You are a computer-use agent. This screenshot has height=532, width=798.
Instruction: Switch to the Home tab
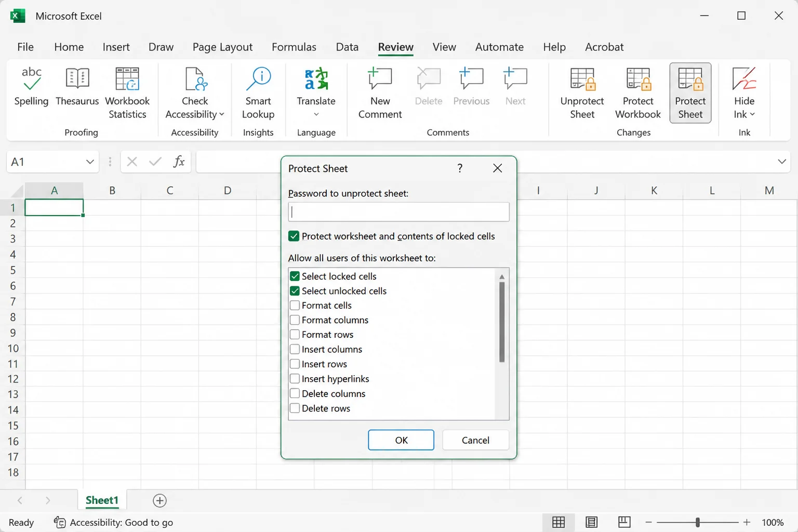pos(69,47)
